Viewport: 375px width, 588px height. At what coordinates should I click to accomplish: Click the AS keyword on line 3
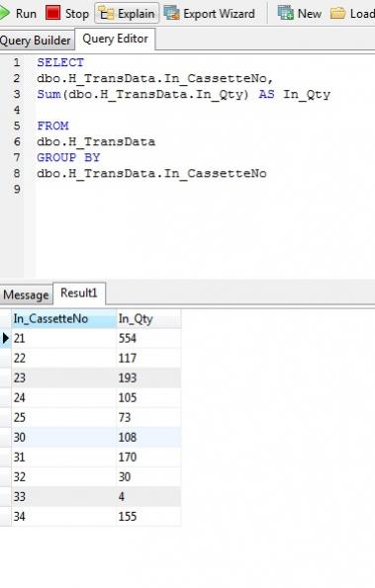(266, 94)
